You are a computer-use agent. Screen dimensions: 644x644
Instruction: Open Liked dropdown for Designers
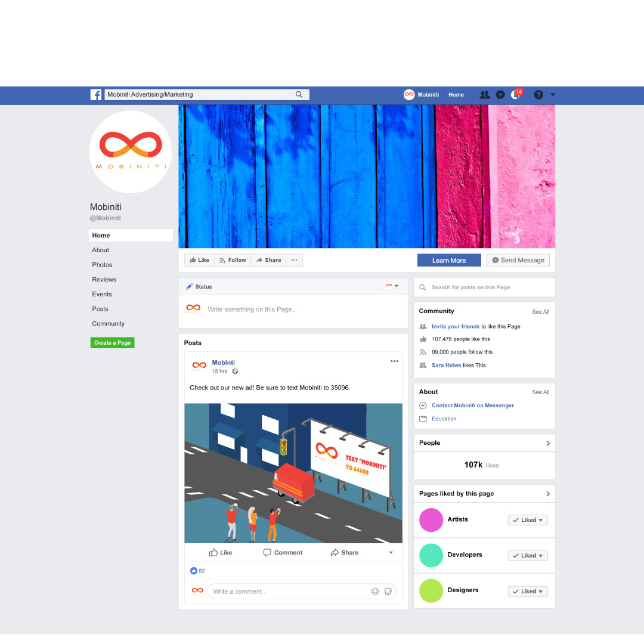(528, 592)
